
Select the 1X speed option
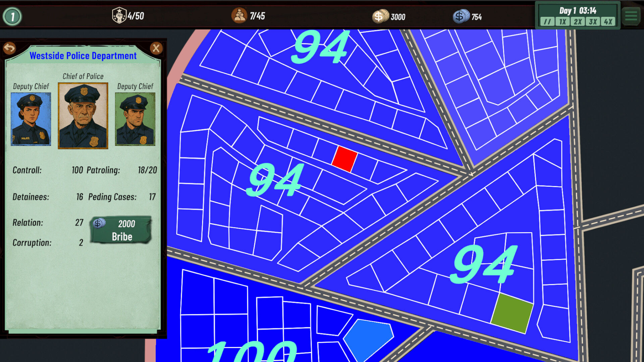(x=562, y=21)
